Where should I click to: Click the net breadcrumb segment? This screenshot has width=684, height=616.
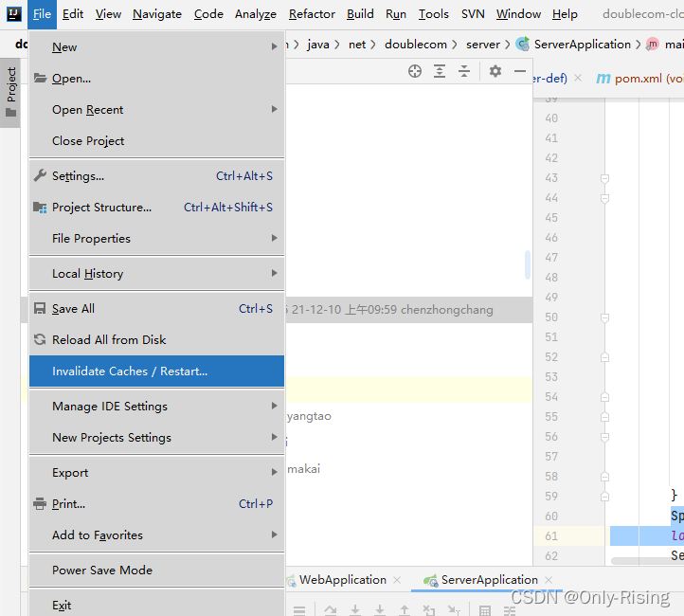357,44
